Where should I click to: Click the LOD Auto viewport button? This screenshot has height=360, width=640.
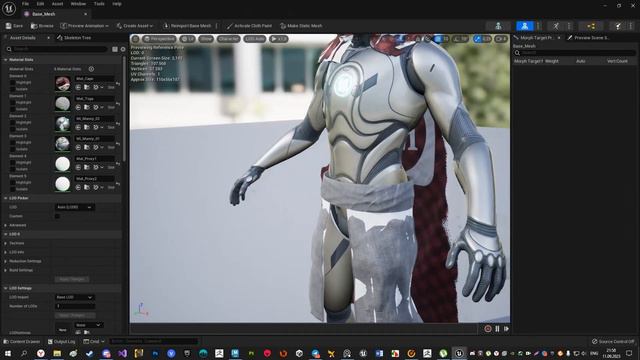[x=255, y=39]
